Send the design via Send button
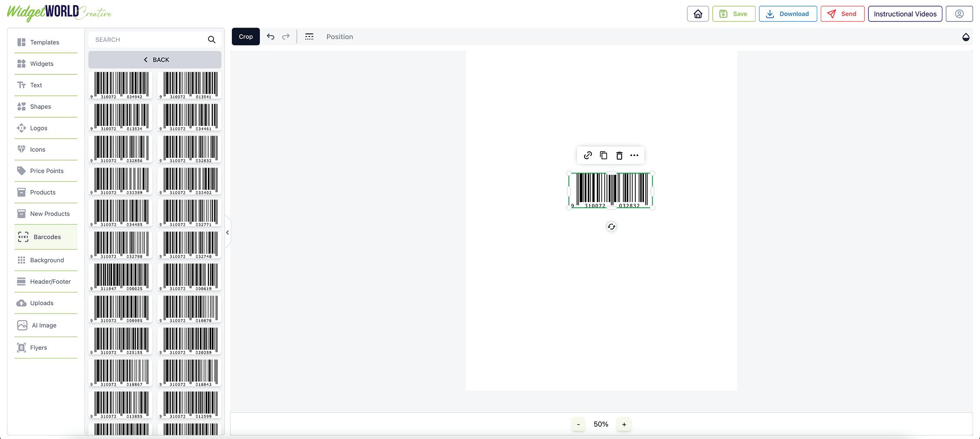The width and height of the screenshot is (980, 439). point(843,14)
